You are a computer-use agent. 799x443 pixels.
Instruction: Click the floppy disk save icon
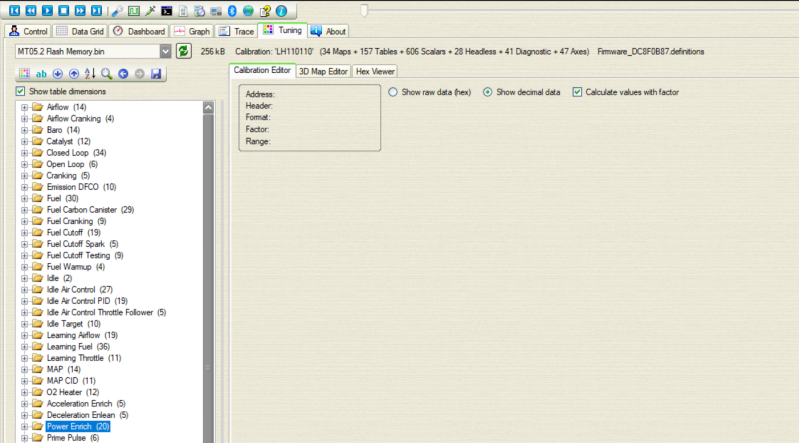coord(156,74)
